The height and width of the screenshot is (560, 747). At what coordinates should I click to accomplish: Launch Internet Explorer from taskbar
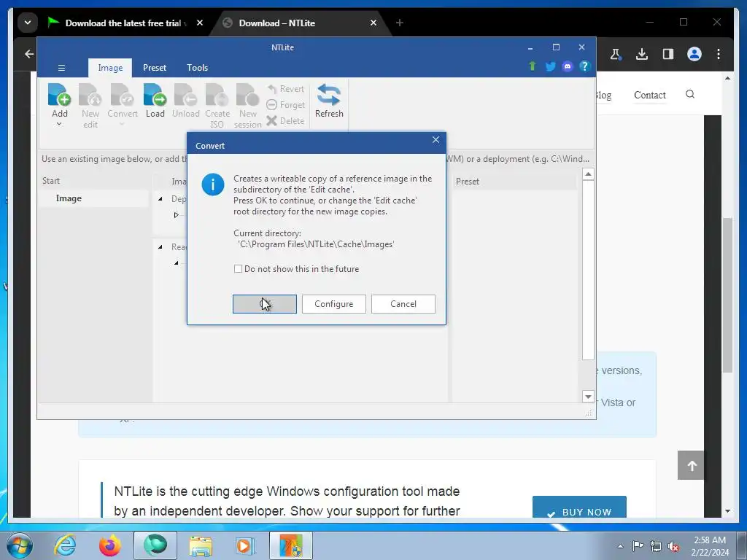65,545
